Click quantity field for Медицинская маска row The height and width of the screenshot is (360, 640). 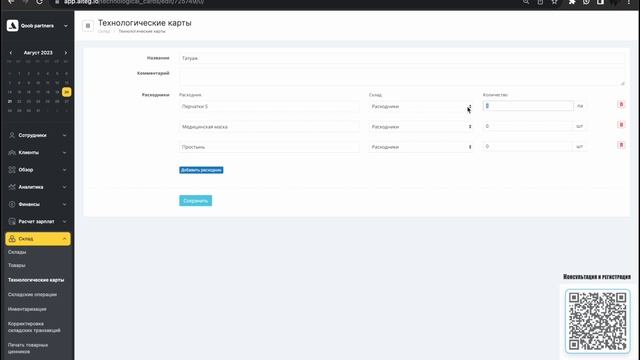pos(528,126)
